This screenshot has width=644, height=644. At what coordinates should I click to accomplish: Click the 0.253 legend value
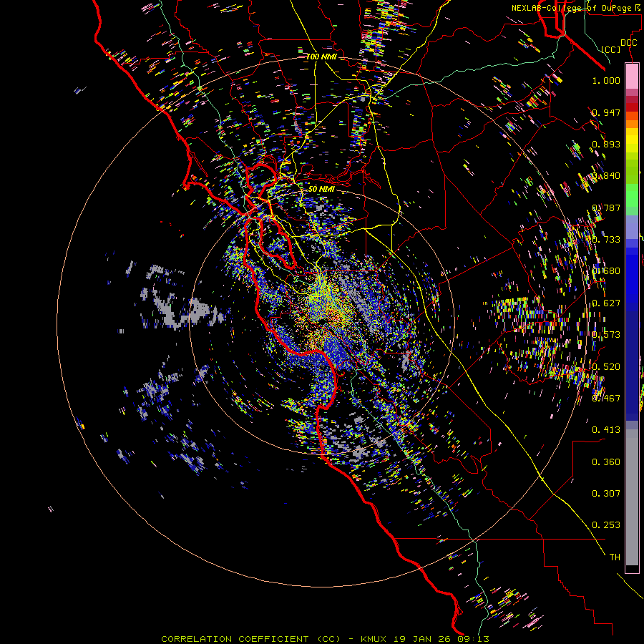(x=606, y=525)
